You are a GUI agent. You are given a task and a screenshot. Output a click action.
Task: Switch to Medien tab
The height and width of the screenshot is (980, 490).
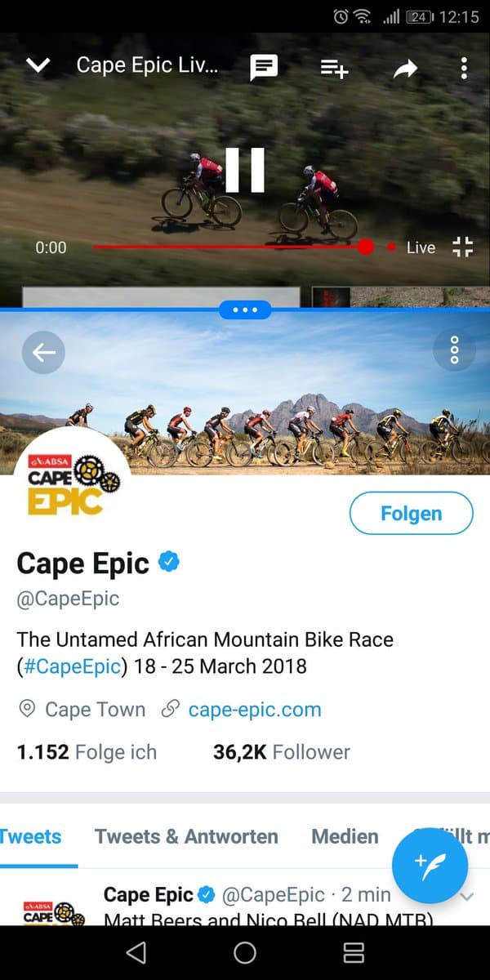[x=345, y=836]
